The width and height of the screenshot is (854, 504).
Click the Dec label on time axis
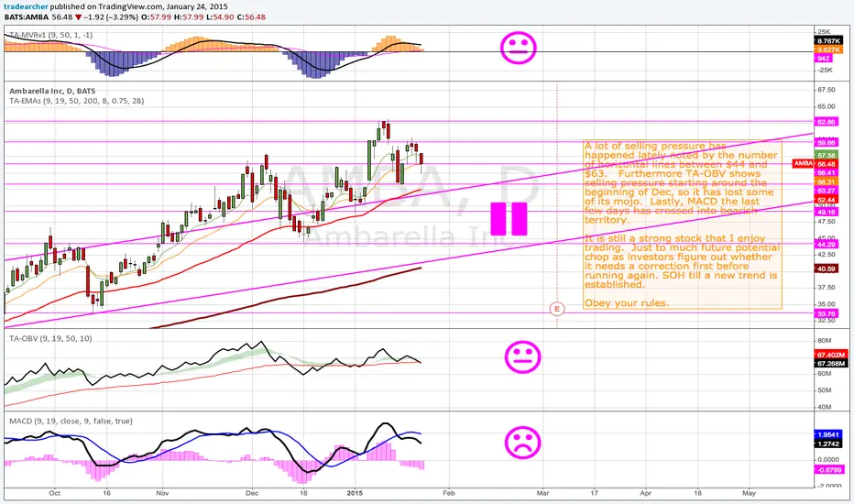(252, 493)
